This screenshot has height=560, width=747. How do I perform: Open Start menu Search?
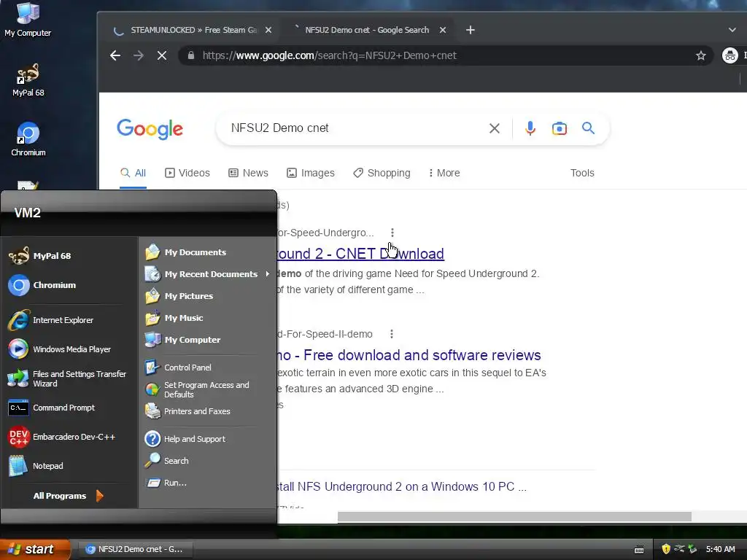[167, 461]
